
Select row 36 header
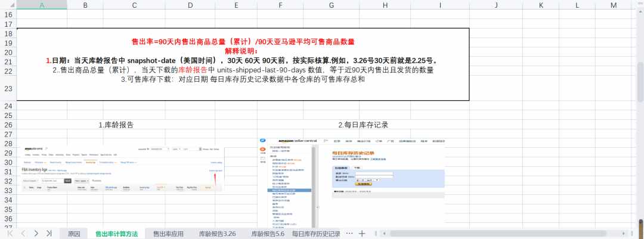tap(8, 219)
